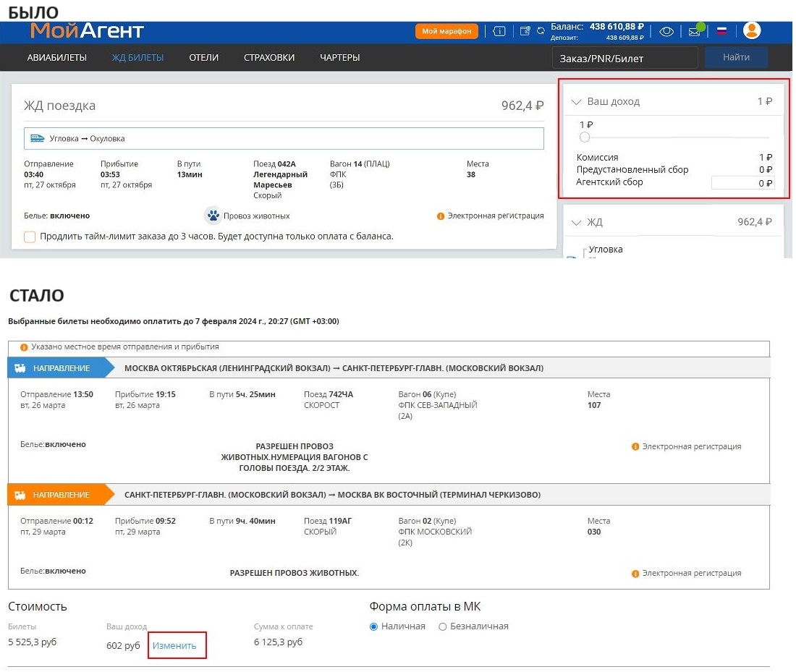Open the АВИАБИЛЕТЫ menu tab
Image resolution: width=796 pixels, height=672 pixels.
[x=57, y=58]
